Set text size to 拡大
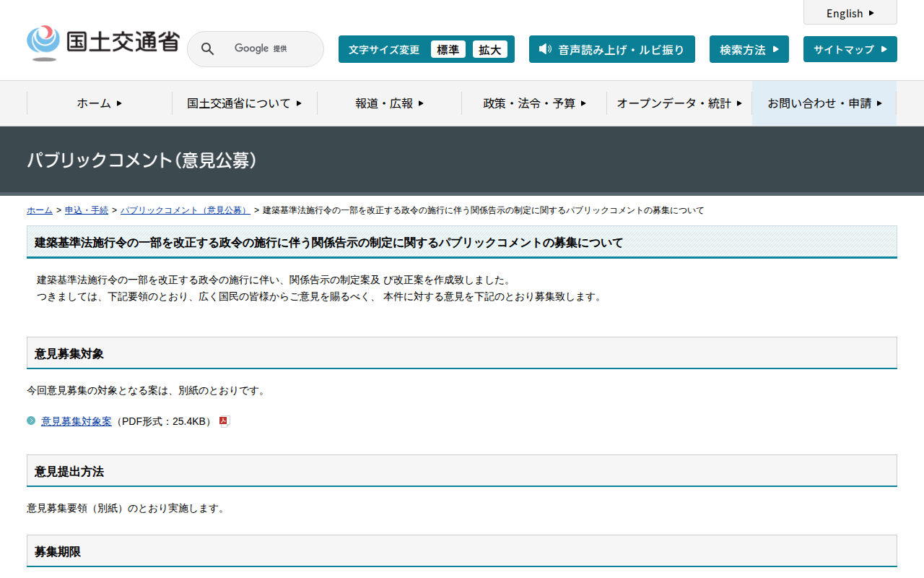The width and height of the screenshot is (924, 578). point(489,49)
